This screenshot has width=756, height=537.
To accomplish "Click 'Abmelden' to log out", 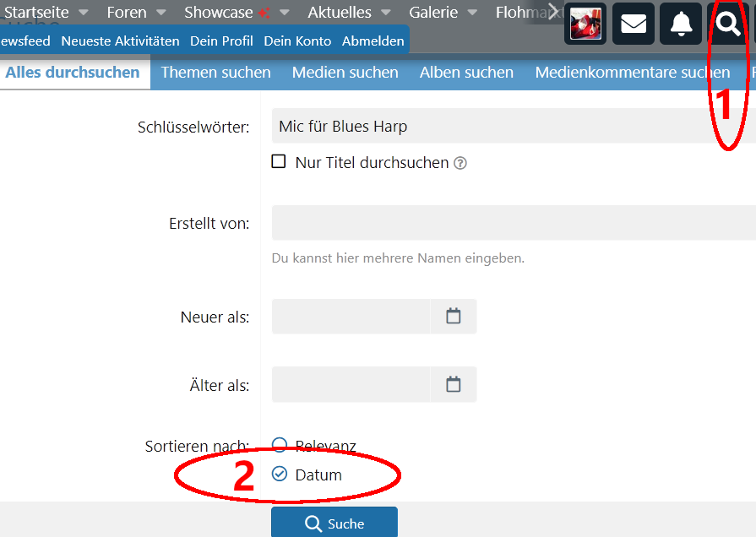I will pos(373,41).
